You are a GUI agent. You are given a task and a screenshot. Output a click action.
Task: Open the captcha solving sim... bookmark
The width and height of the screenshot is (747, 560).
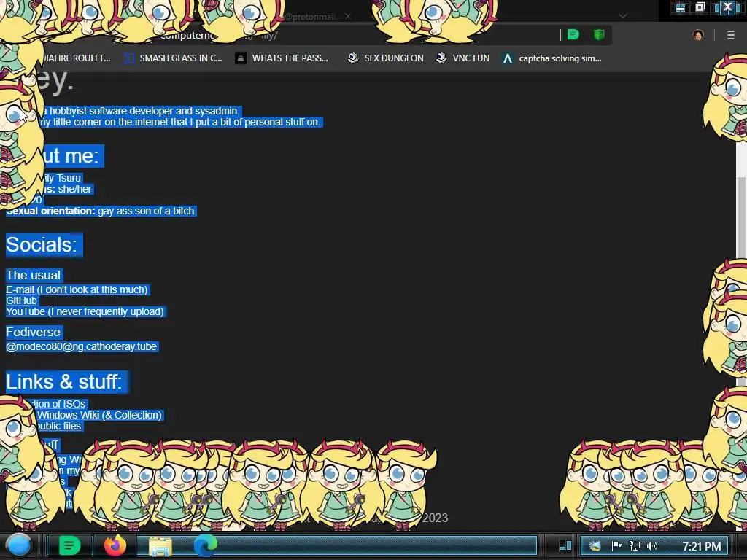[553, 58]
